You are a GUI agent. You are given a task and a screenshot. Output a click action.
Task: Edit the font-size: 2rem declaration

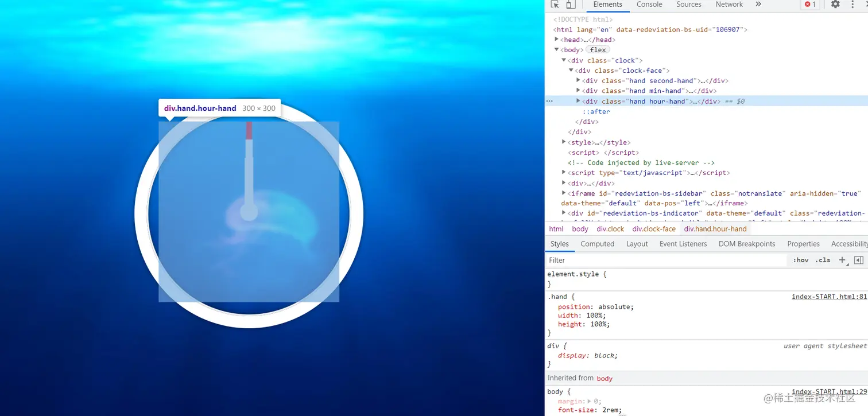pos(590,410)
